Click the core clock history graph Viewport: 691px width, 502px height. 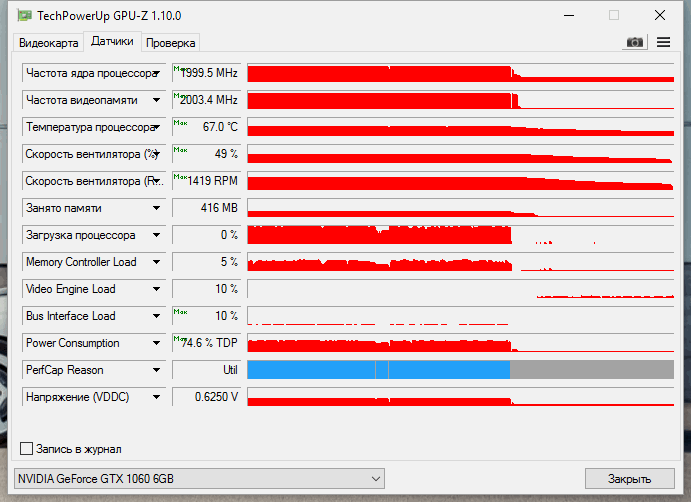(461, 73)
